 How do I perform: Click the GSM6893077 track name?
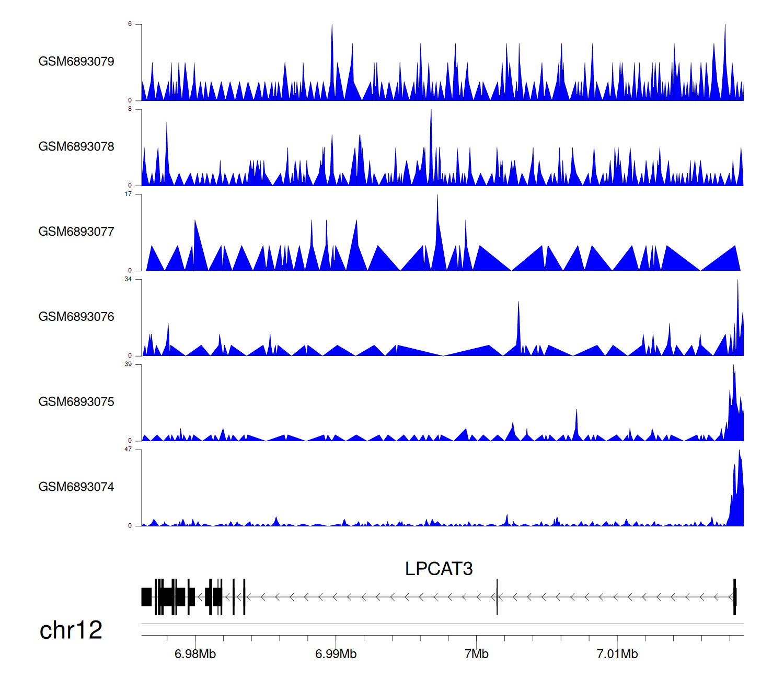[x=76, y=232]
